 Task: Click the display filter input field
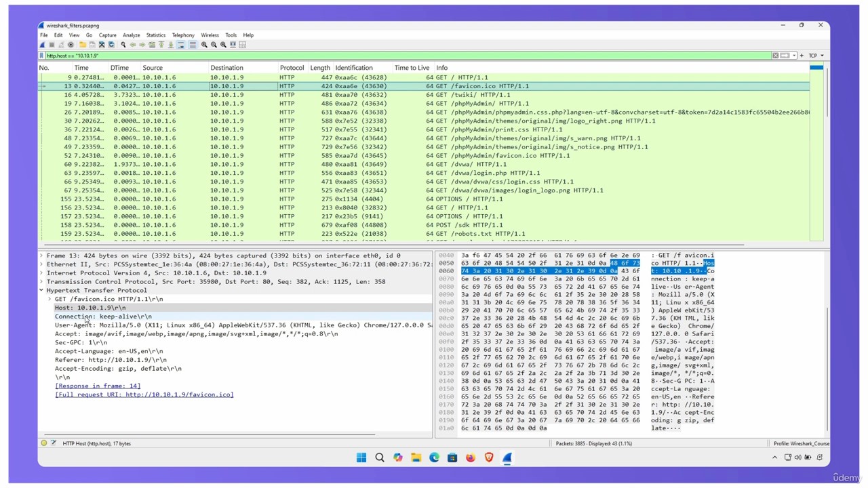tap(407, 56)
